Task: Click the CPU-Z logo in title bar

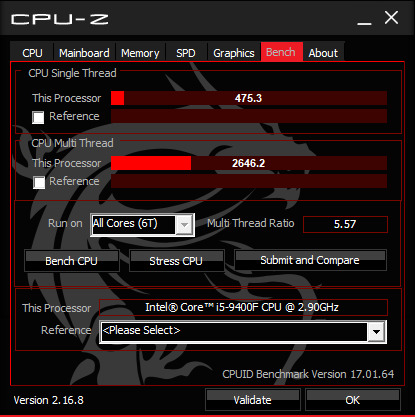Action: click(60, 19)
